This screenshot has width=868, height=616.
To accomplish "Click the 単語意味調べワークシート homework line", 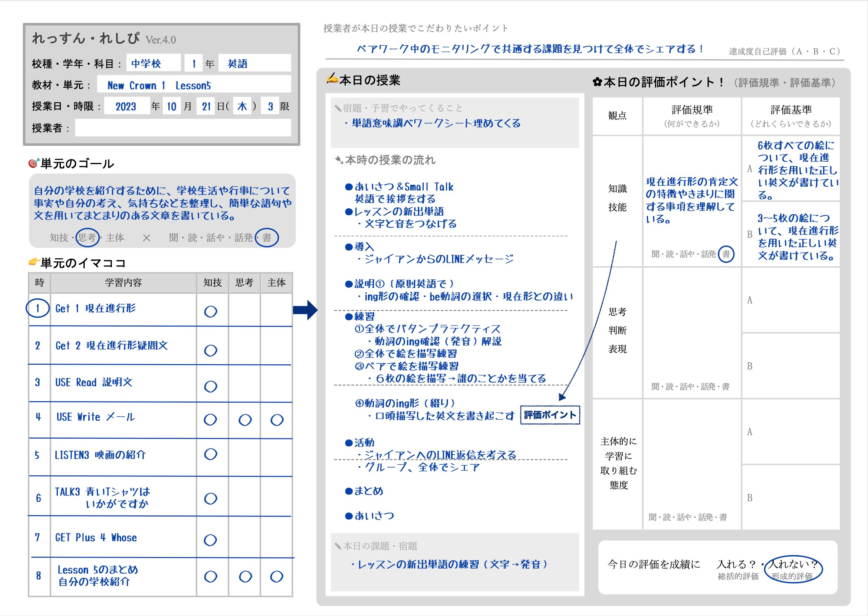I will pos(432,123).
